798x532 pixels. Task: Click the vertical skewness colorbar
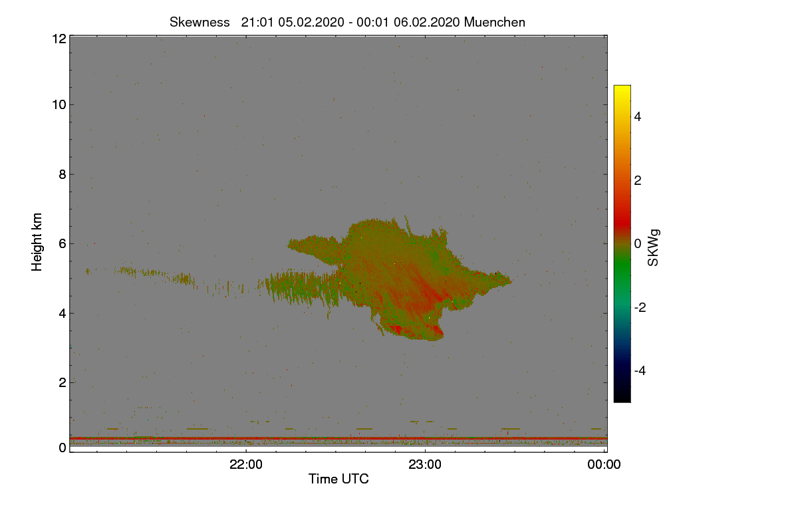622,243
